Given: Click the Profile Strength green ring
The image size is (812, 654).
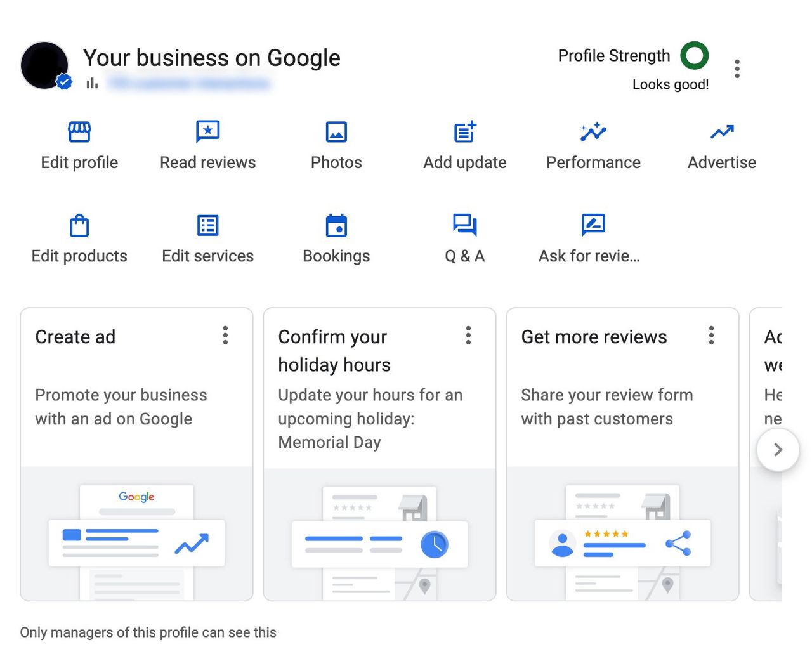Looking at the screenshot, I should 695,56.
